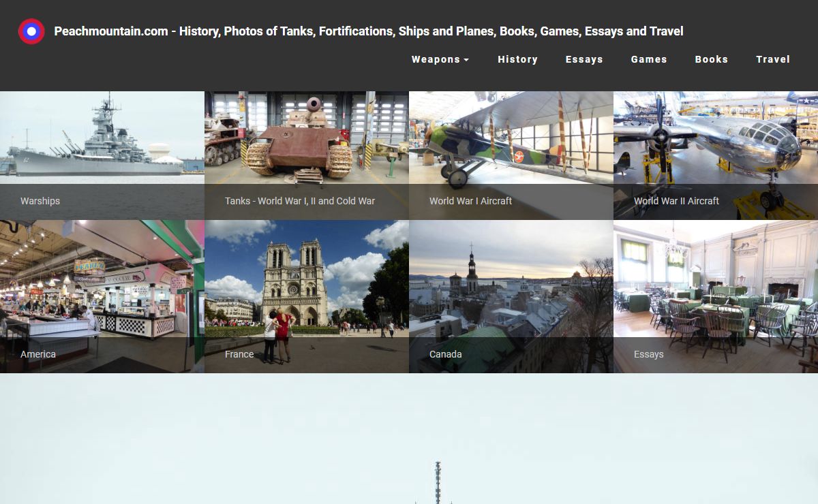This screenshot has height=504, width=818.
Task: Go to the History menu item
Action: tap(517, 59)
